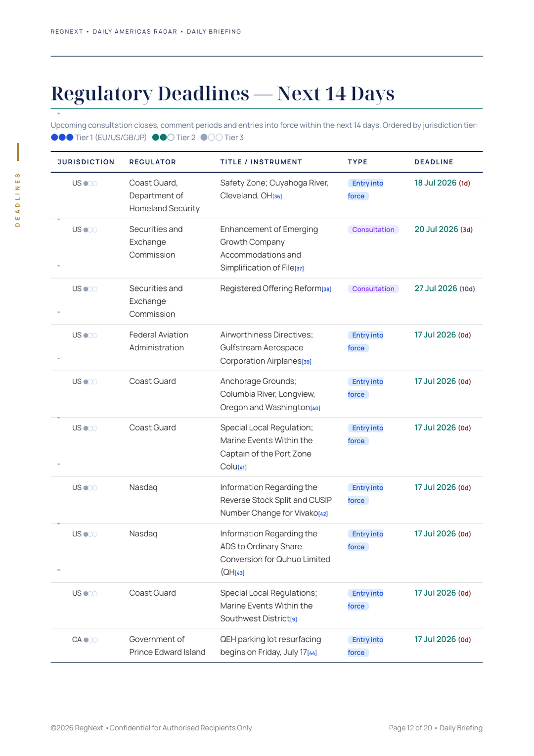Click footnote [40] after Oregon and Washington
Screen dimensions: 534x756
[x=315, y=409]
